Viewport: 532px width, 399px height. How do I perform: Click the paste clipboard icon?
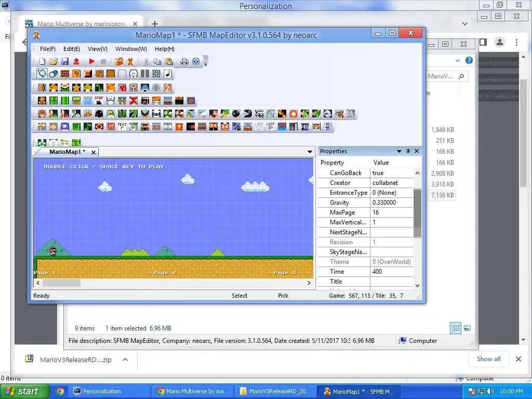(x=169, y=61)
